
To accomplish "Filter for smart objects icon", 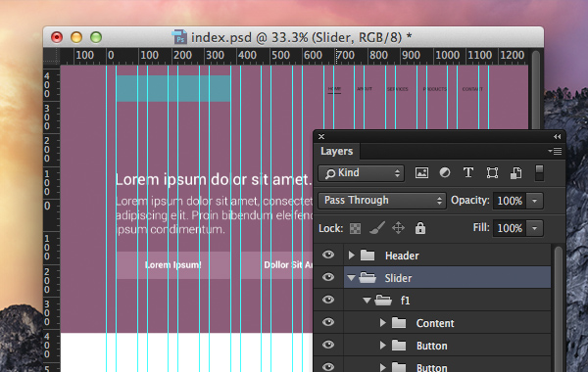I will click(516, 172).
